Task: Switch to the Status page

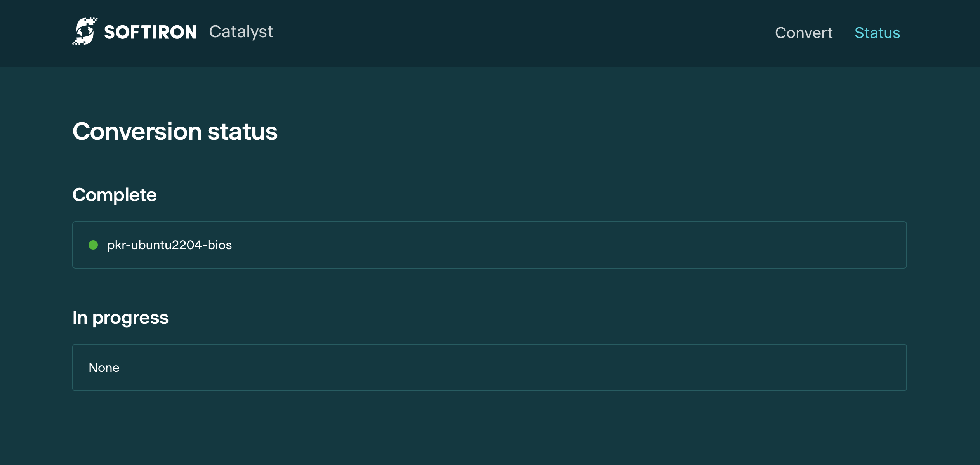Action: point(877,33)
